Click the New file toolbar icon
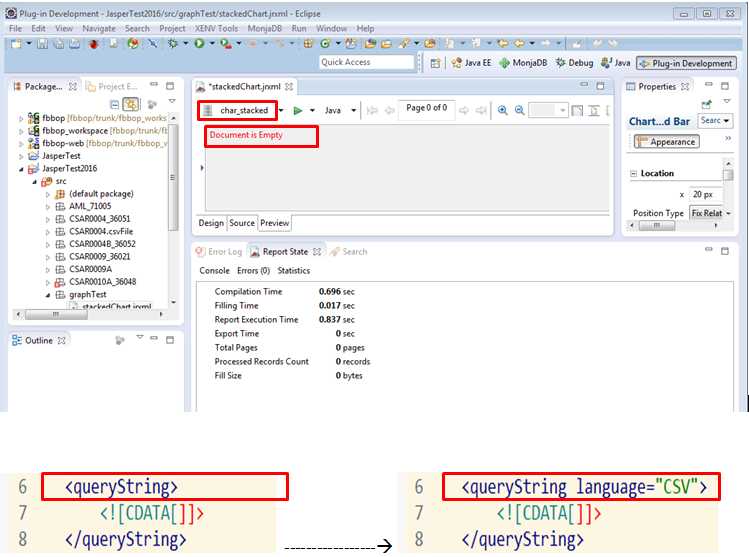749x557 pixels. point(16,44)
